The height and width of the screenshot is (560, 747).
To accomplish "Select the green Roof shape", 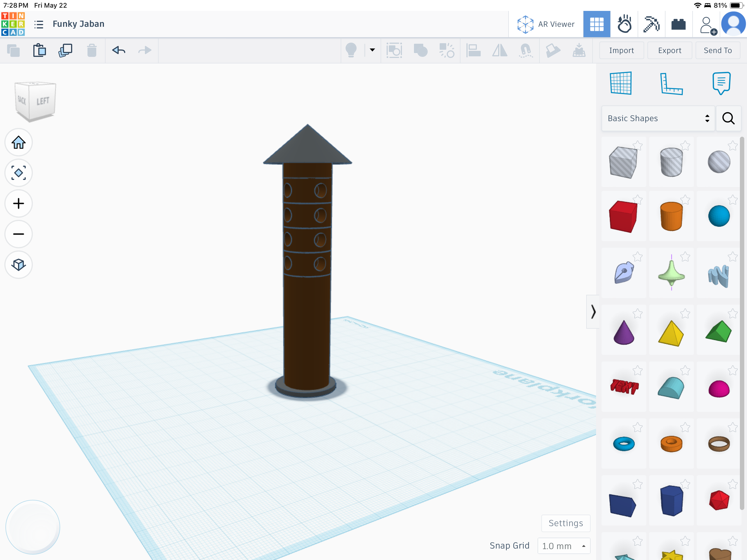I will tap(718, 332).
